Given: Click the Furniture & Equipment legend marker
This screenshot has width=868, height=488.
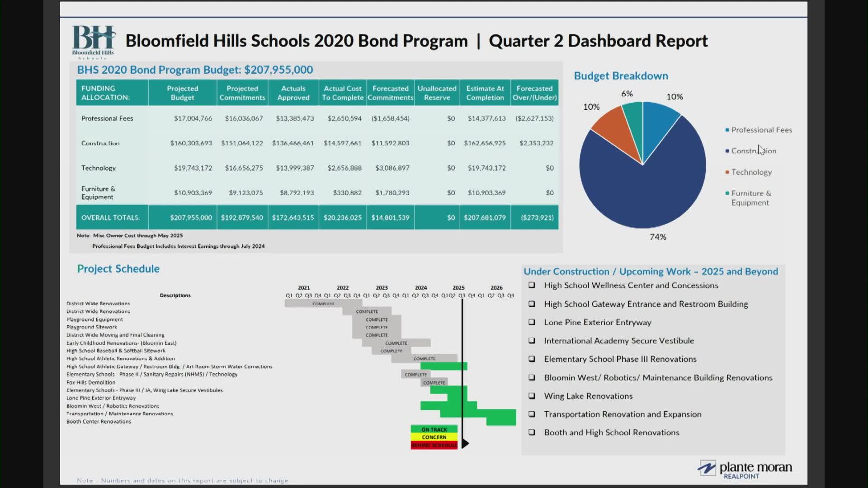Looking at the screenshot, I should (727, 193).
